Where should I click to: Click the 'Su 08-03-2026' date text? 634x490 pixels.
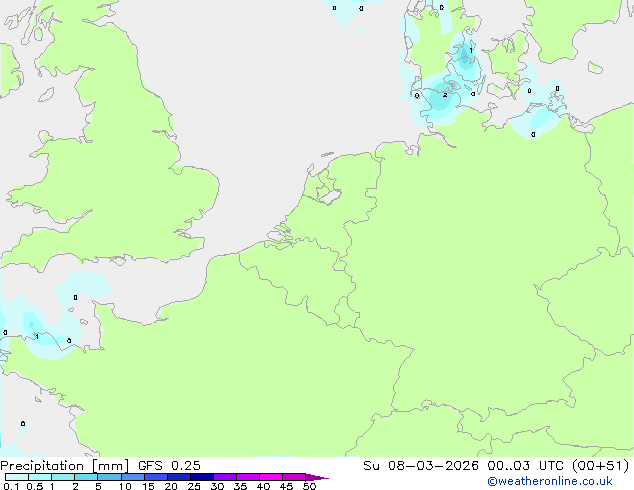pyautogui.click(x=421, y=466)
